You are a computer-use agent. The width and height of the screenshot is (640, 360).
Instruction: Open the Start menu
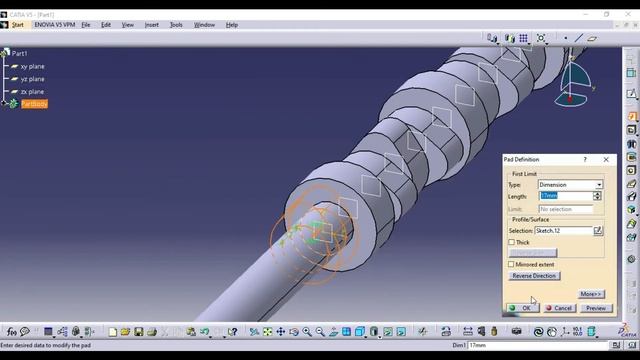18,25
